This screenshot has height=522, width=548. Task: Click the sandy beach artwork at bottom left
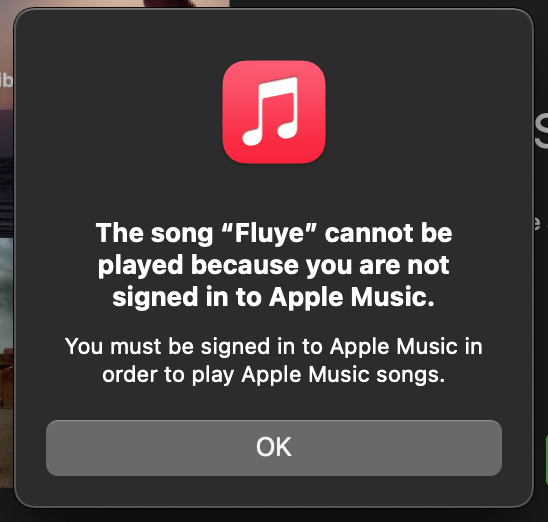point(6,449)
